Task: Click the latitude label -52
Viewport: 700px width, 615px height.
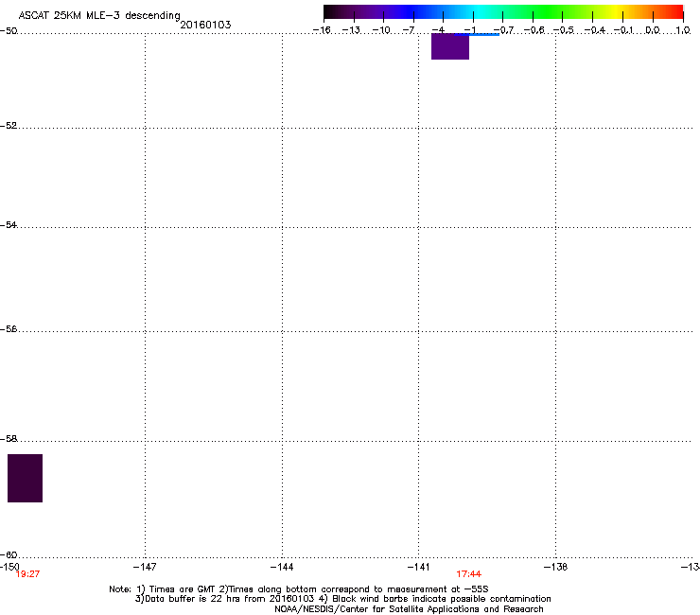Action: (x=9, y=126)
